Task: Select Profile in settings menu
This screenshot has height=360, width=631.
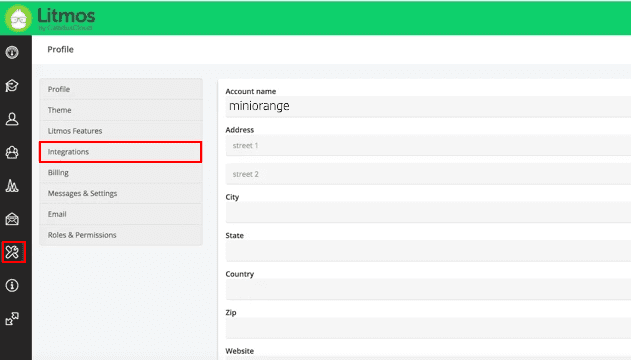Action: [121, 89]
